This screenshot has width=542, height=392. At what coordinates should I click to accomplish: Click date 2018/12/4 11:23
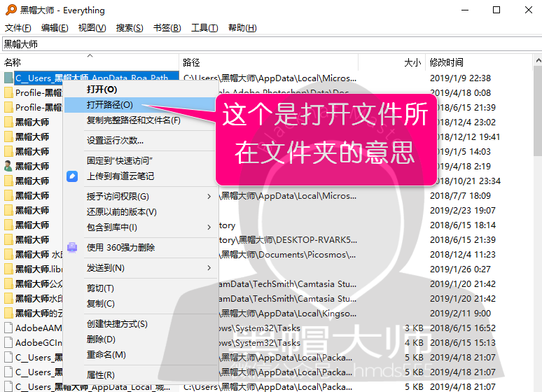pyautogui.click(x=462, y=255)
